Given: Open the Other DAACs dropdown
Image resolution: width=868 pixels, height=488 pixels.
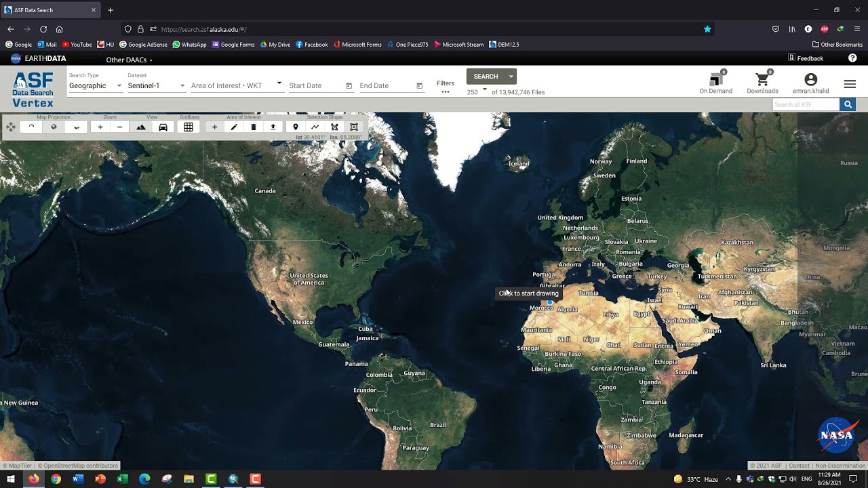Looking at the screenshot, I should (x=129, y=60).
